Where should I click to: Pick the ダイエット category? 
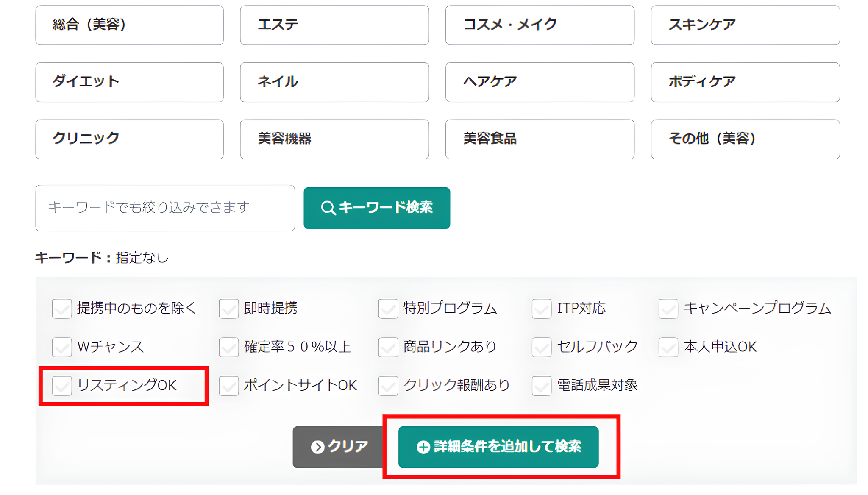pyautogui.click(x=129, y=82)
